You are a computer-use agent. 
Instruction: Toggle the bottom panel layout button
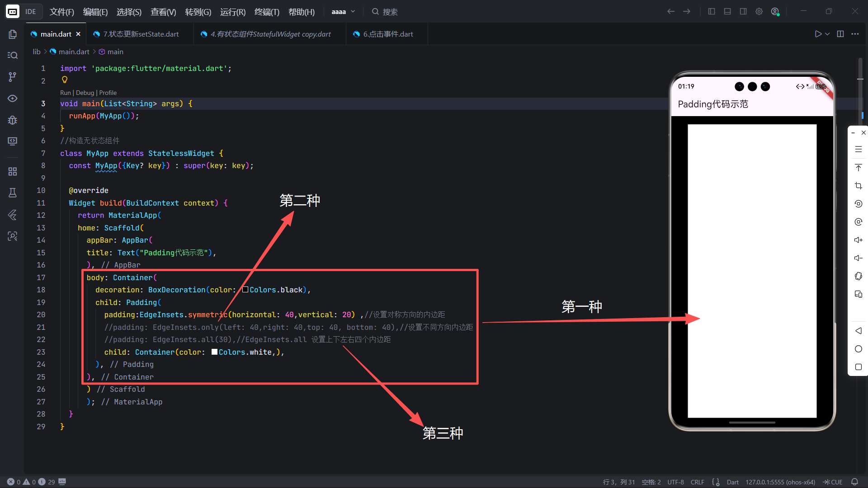(727, 12)
